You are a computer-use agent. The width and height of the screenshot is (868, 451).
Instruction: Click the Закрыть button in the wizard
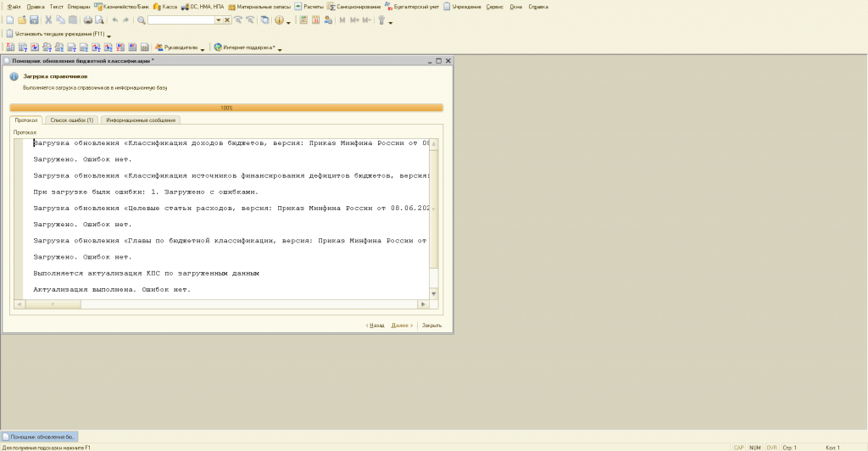click(431, 325)
